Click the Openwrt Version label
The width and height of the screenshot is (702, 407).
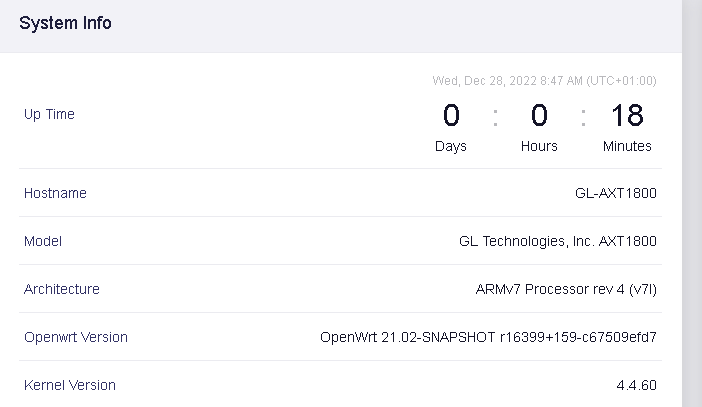[76, 337]
